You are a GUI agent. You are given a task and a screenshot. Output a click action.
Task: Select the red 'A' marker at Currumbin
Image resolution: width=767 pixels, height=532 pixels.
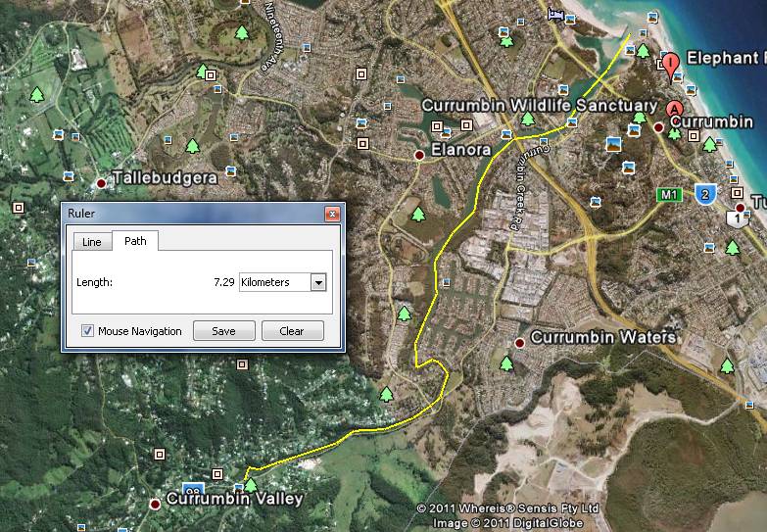tap(674, 108)
